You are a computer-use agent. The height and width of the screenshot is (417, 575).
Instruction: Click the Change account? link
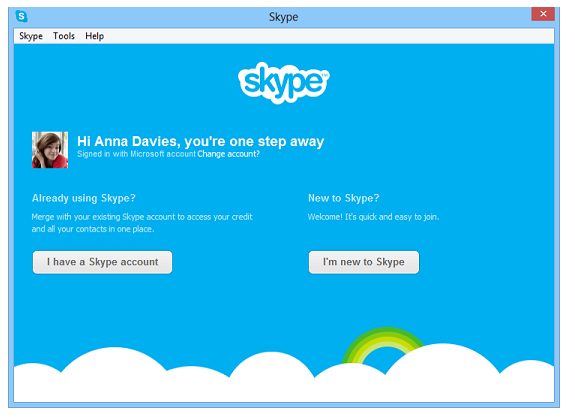pyautogui.click(x=228, y=154)
